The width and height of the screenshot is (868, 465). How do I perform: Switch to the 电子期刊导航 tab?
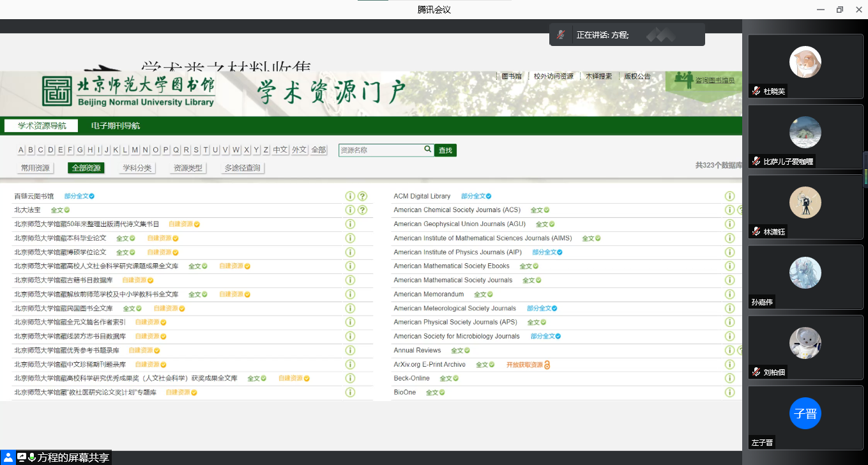click(x=116, y=126)
